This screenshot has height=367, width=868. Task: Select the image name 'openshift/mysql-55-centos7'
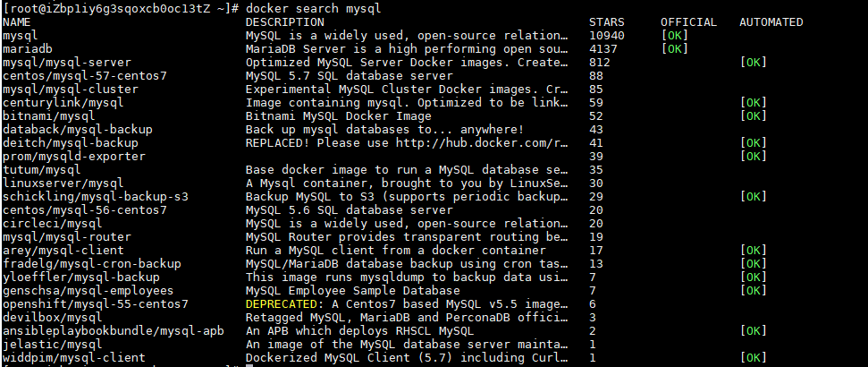[96, 304]
